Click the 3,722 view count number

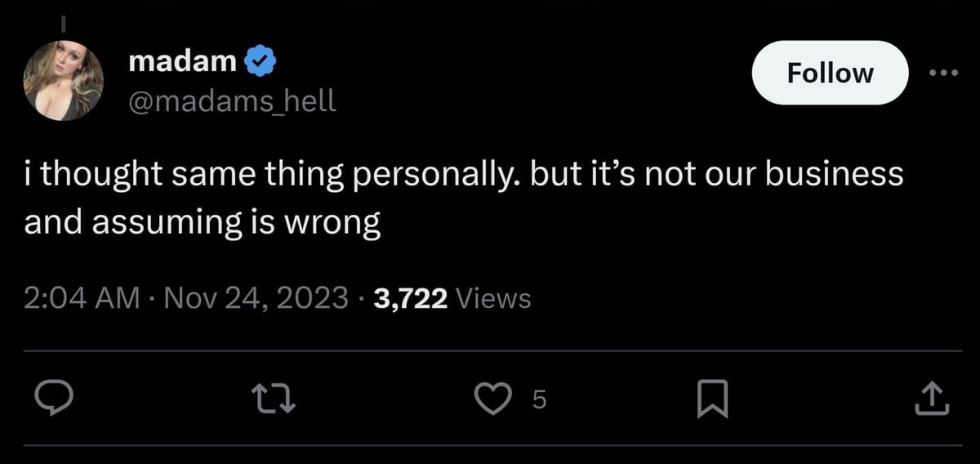point(410,299)
